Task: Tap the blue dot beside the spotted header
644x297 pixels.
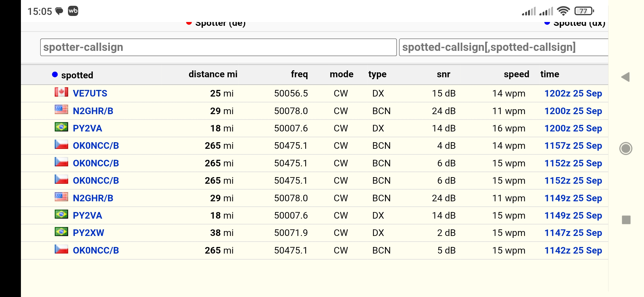Action: [55, 75]
